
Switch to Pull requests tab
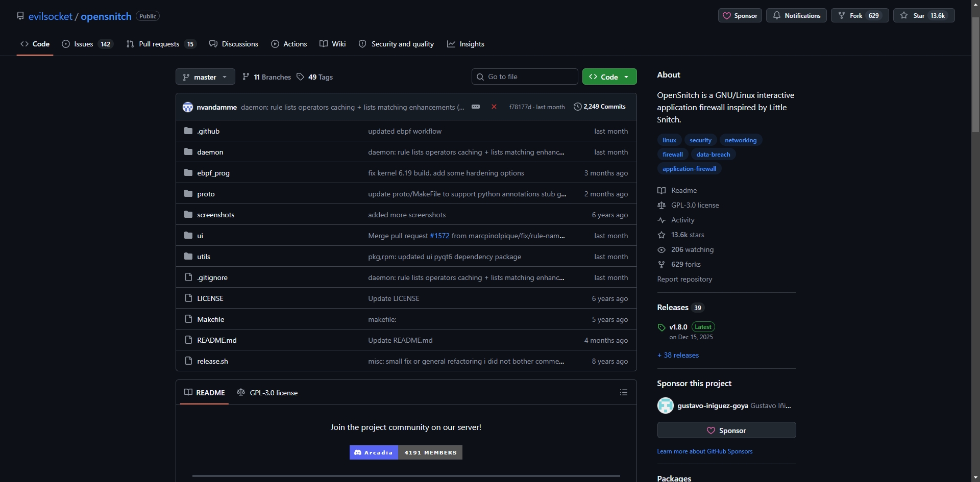coord(161,44)
